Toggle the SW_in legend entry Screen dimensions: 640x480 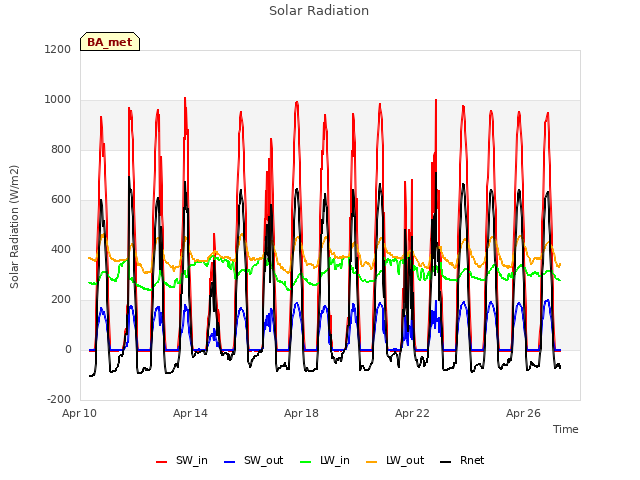coord(182,461)
